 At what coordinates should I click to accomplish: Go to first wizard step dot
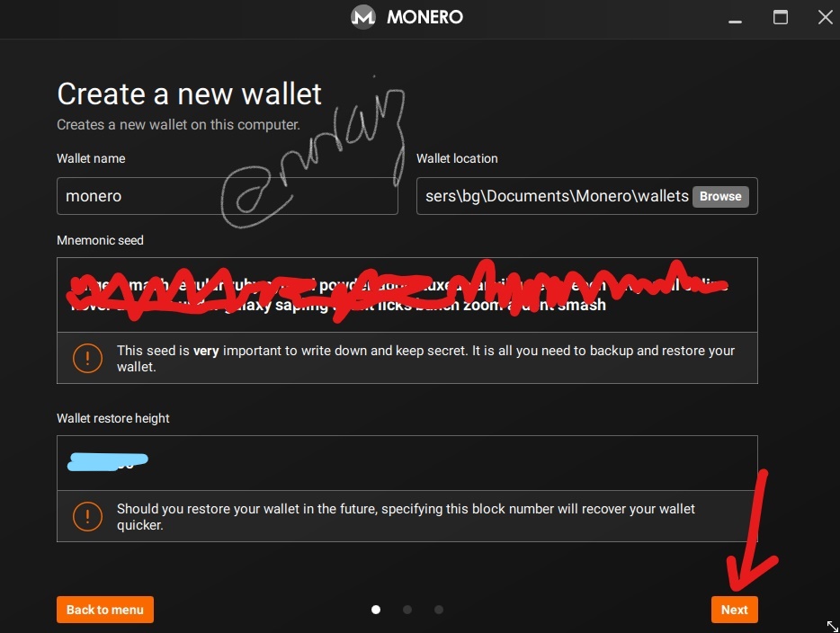click(x=376, y=610)
